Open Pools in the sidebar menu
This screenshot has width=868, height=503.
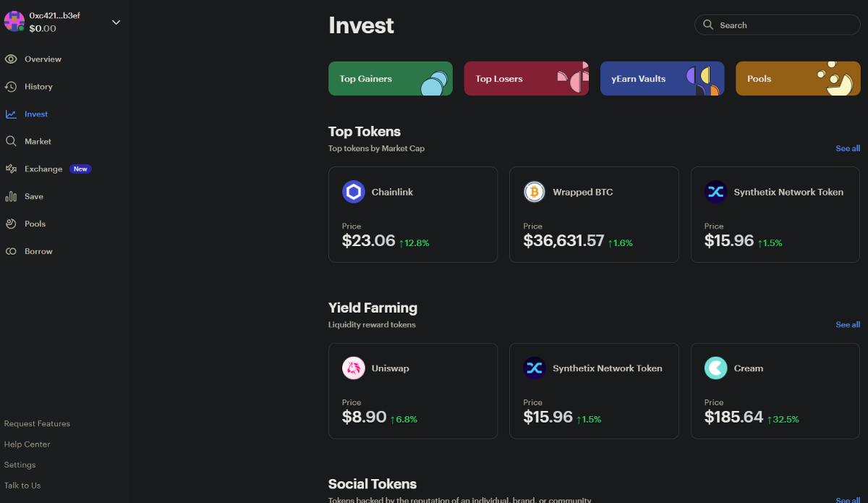tap(35, 224)
